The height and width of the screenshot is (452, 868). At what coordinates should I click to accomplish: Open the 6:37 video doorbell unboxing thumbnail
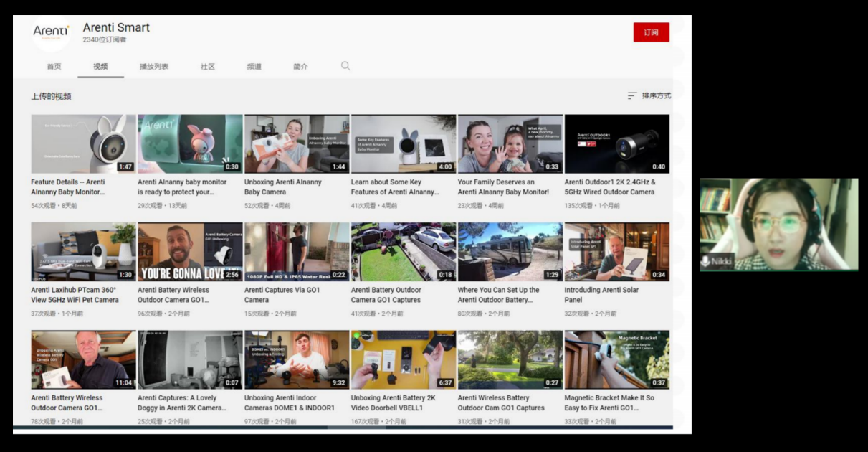point(404,359)
